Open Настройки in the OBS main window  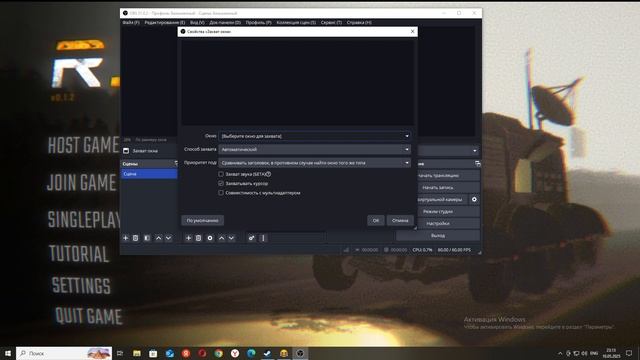pos(448,224)
